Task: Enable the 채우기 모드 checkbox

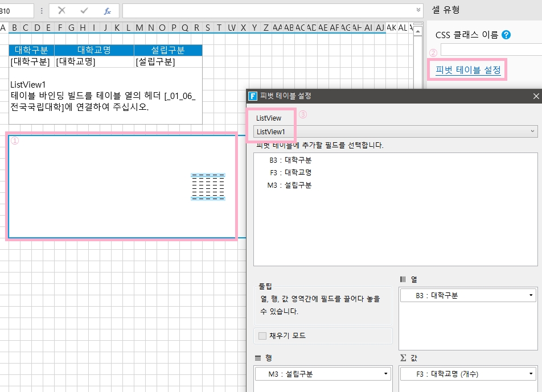Action: pyautogui.click(x=262, y=336)
